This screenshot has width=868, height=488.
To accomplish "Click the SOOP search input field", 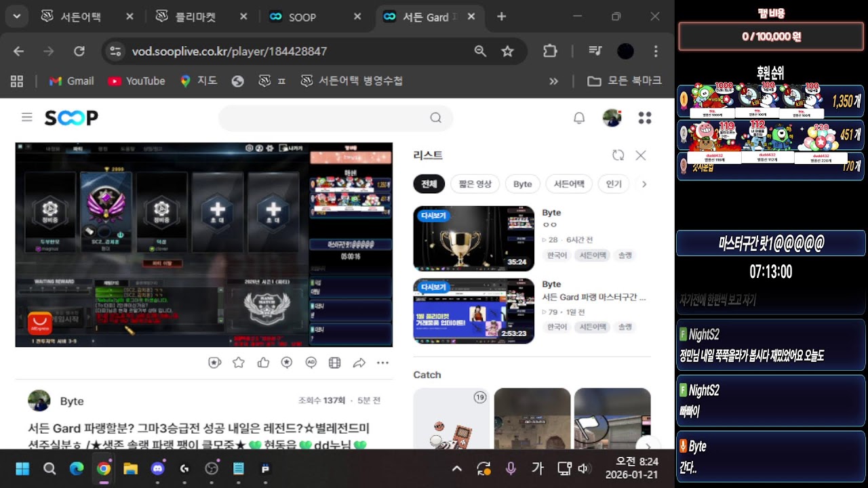I will point(325,118).
